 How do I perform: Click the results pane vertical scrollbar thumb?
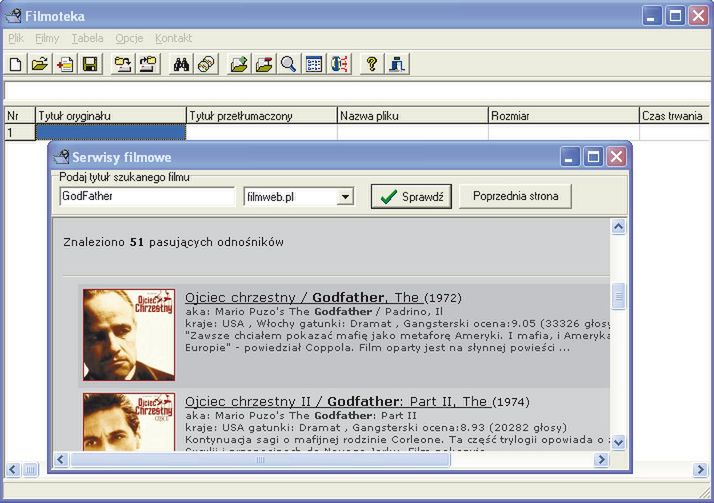click(x=618, y=296)
